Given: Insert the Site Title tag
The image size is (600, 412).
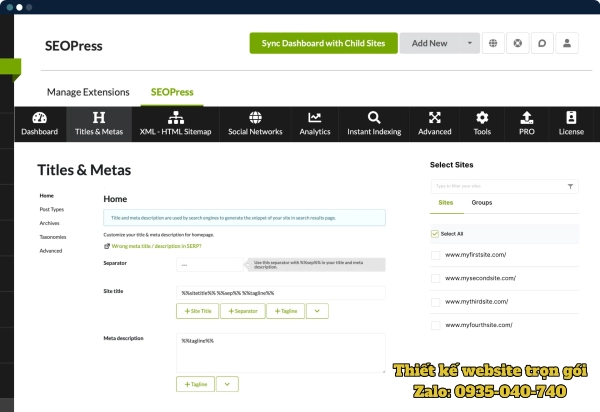Looking at the screenshot, I should (197, 311).
